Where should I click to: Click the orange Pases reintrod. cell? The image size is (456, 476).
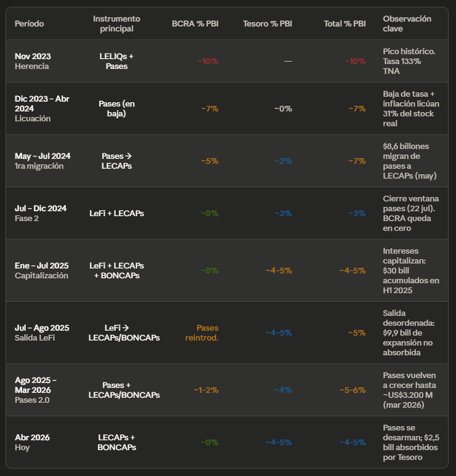[x=202, y=333]
